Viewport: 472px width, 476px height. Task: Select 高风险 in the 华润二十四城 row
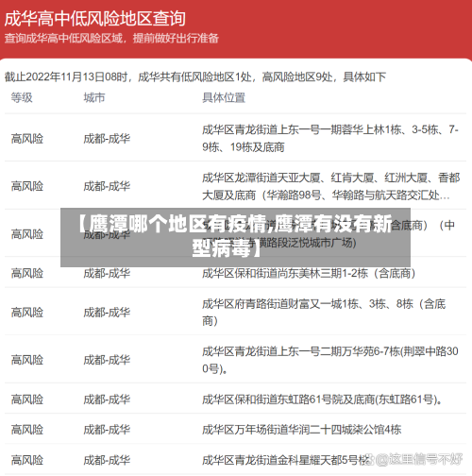pos(27,430)
